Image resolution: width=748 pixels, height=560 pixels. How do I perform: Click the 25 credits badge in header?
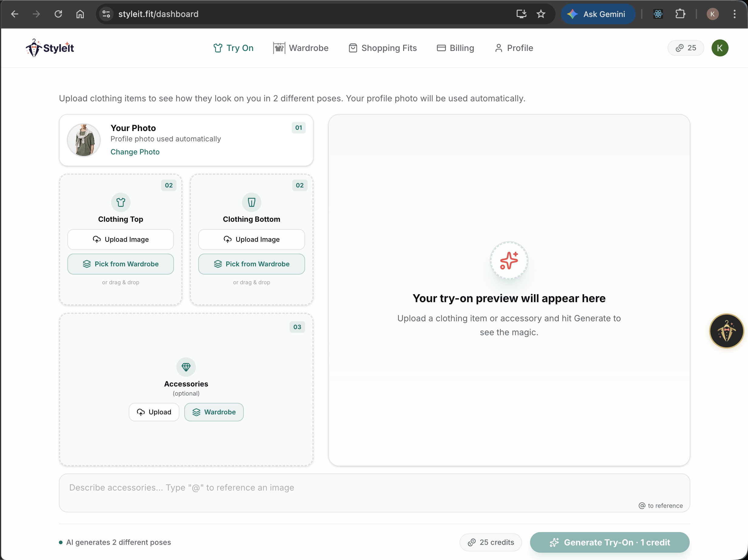686,48
